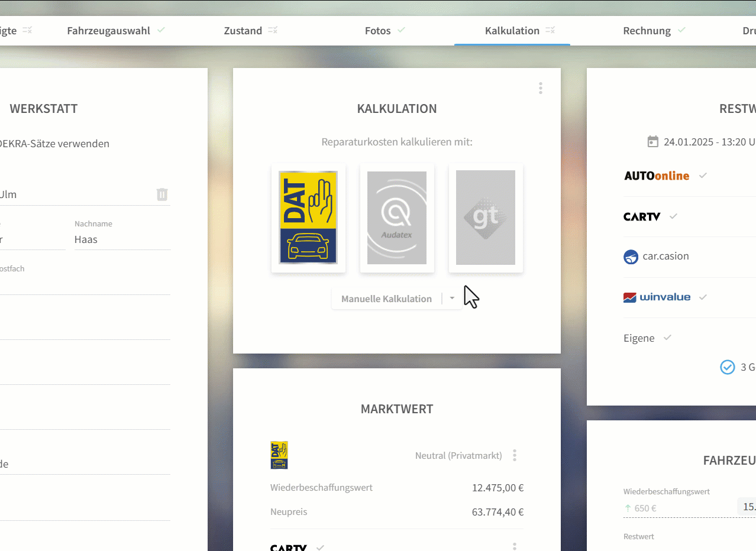Click the car.casion logo icon
The image size is (756, 551).
631,257
